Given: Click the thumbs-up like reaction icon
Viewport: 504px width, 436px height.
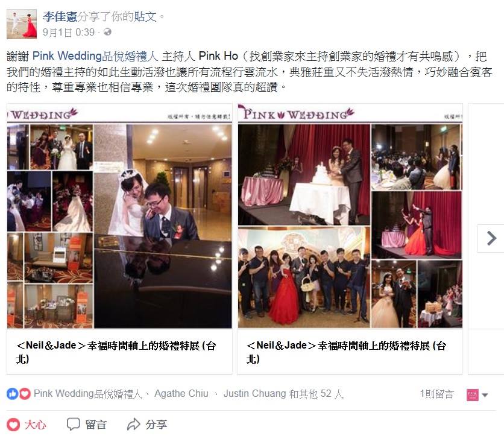Looking at the screenshot, I should pos(12,394).
